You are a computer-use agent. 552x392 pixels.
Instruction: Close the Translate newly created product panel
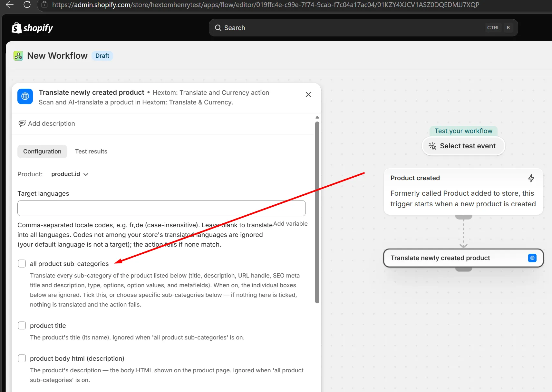click(x=308, y=94)
